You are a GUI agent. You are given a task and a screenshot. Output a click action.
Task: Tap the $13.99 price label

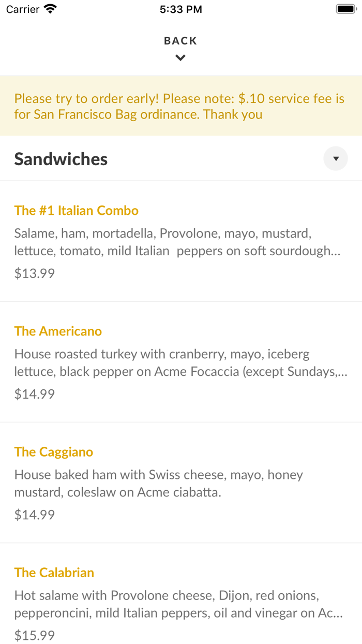34,273
